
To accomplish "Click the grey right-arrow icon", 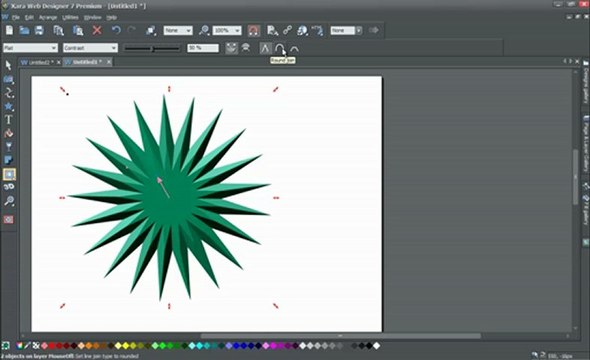I will pos(374,30).
